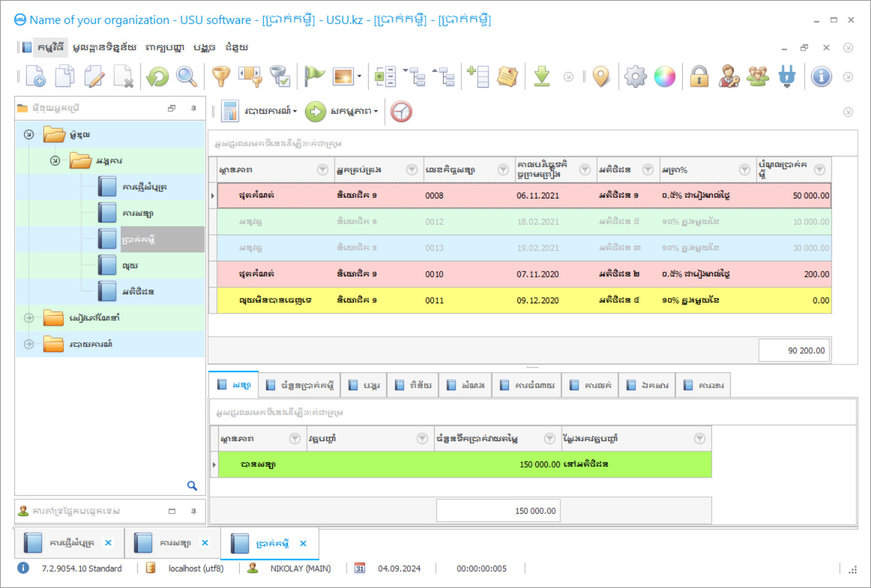This screenshot has width=871, height=588.
Task: Click the green refresh arrow icon
Action: click(x=158, y=77)
